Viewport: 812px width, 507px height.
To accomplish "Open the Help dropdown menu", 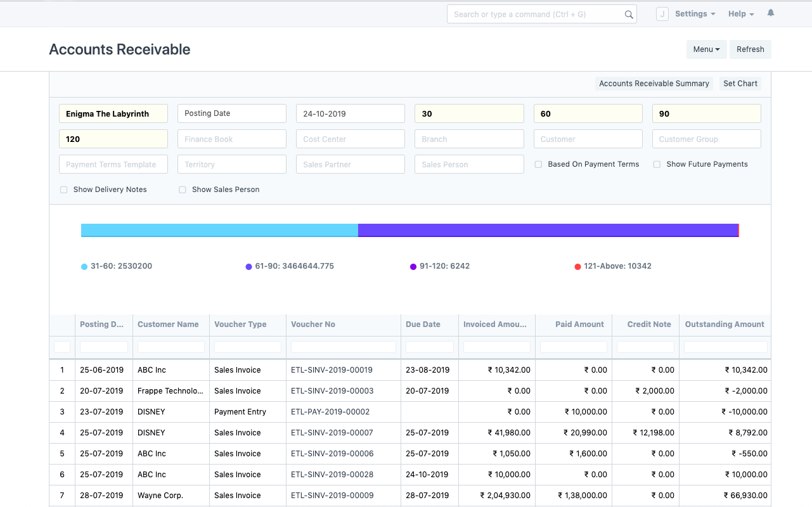I will click(740, 14).
